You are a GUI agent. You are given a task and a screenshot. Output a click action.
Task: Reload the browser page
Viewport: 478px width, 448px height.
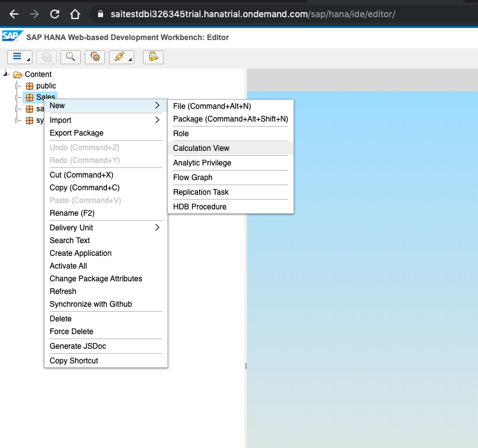[55, 14]
